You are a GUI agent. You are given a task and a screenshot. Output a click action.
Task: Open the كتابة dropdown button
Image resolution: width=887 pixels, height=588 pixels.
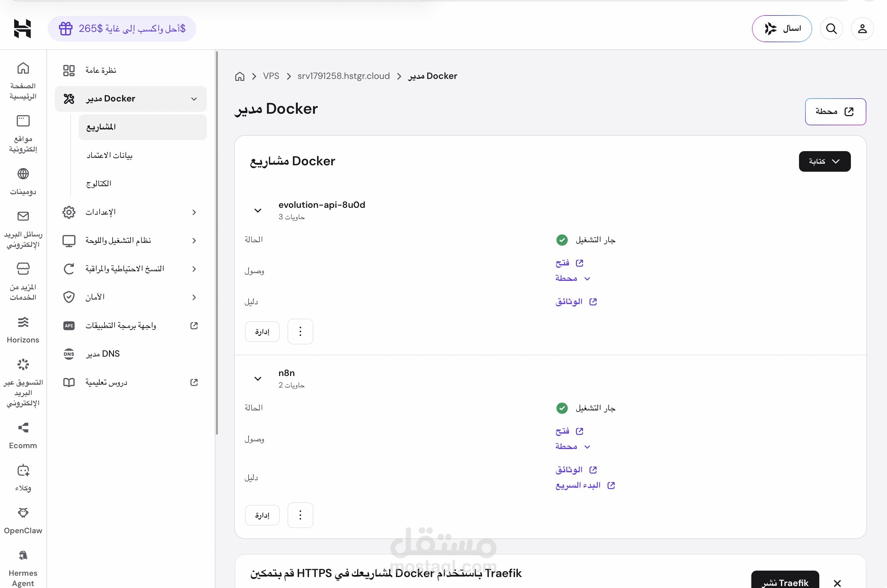tap(824, 161)
